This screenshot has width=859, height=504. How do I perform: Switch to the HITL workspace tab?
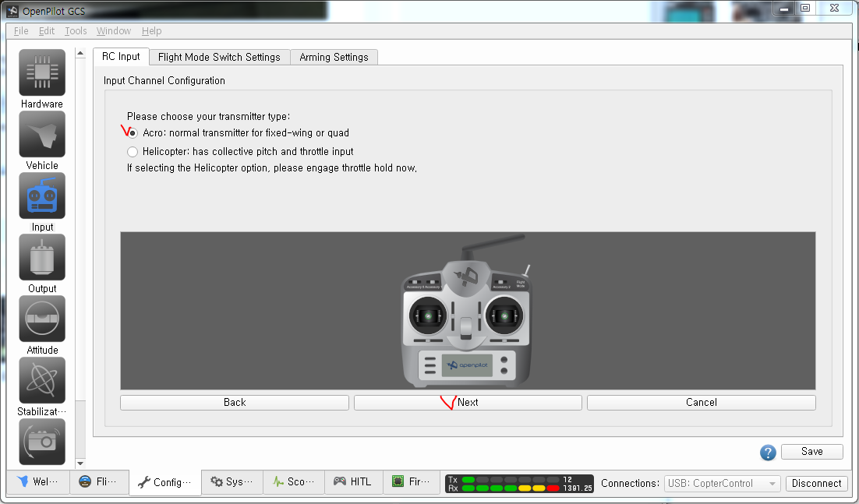pyautogui.click(x=353, y=481)
